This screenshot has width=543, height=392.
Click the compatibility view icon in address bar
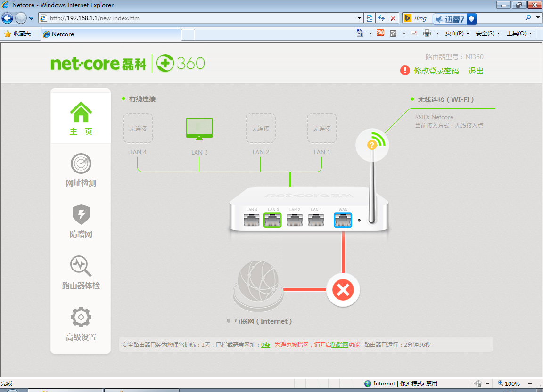coord(370,18)
